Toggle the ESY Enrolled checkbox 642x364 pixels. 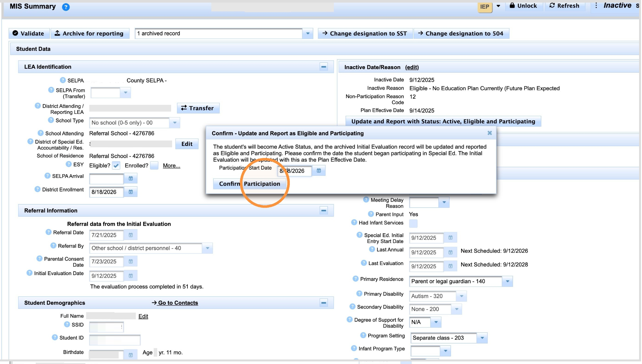pos(154,166)
